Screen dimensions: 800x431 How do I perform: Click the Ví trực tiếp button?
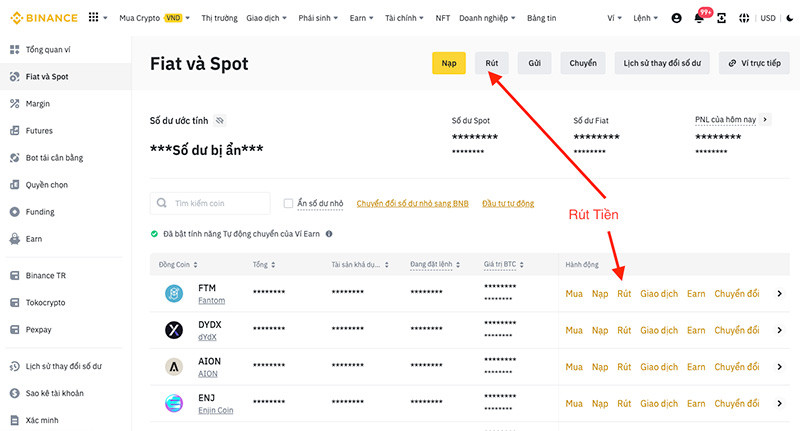click(754, 63)
